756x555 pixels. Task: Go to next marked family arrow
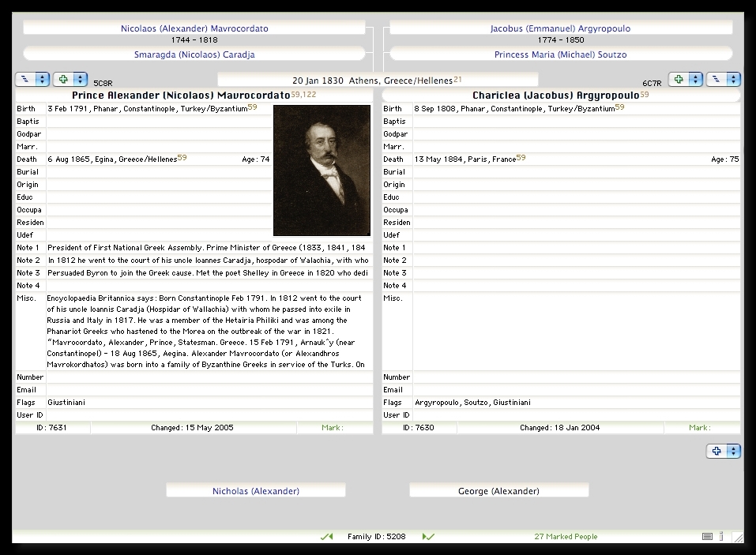pos(428,537)
